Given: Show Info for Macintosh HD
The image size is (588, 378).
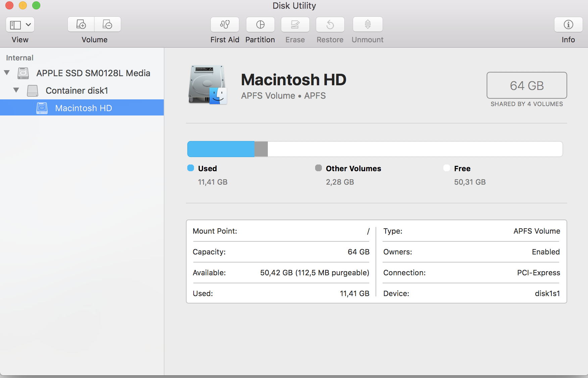Looking at the screenshot, I should click(568, 25).
